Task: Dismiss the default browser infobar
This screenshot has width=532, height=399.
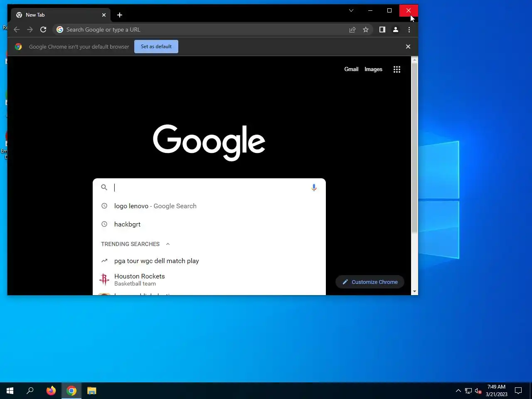Action: pos(408,47)
